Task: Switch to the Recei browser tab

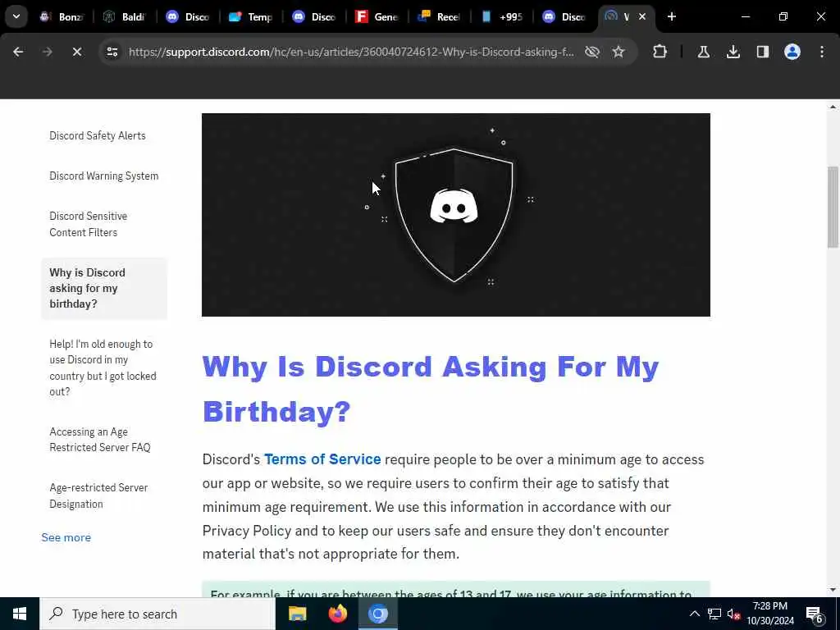Action: tap(441, 16)
